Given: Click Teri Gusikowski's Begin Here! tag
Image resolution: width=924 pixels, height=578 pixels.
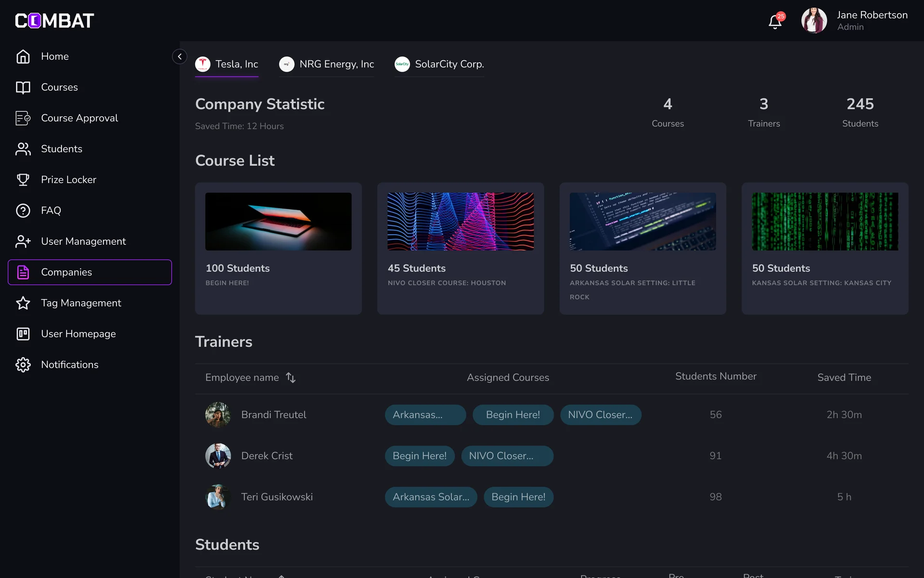Looking at the screenshot, I should 519,497.
